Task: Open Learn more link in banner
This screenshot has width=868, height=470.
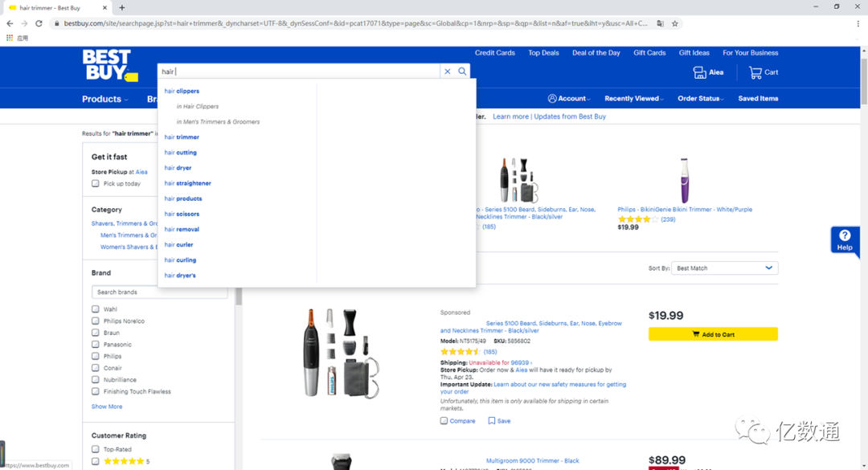Action: (510, 116)
